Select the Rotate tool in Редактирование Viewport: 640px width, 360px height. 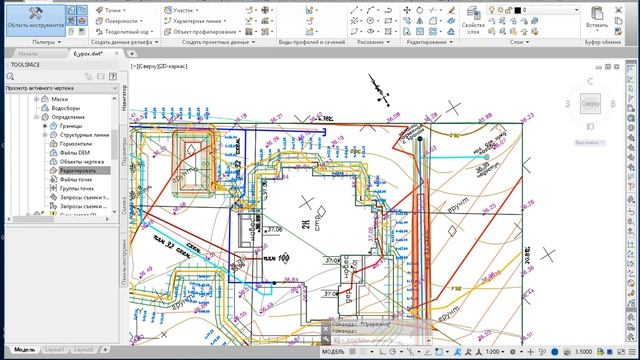pyautogui.click(x=420, y=10)
